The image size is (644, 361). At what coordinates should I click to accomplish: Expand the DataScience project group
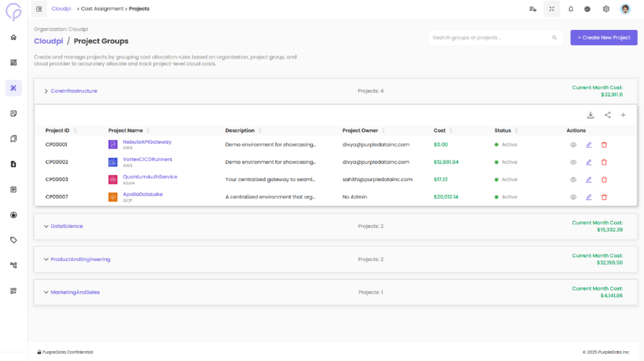click(x=47, y=226)
